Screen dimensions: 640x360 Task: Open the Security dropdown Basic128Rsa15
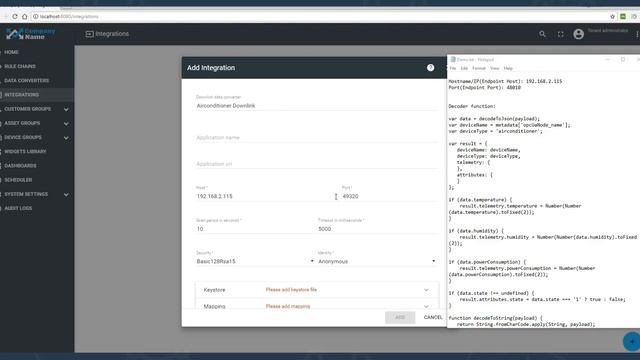pos(255,261)
